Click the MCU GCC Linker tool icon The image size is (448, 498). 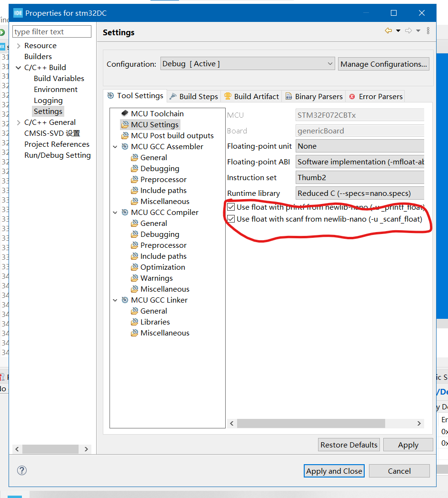(x=125, y=300)
